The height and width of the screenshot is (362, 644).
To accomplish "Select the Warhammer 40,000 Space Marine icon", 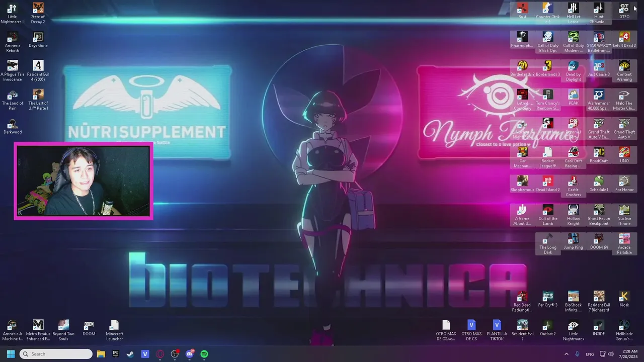I will tap(599, 100).
